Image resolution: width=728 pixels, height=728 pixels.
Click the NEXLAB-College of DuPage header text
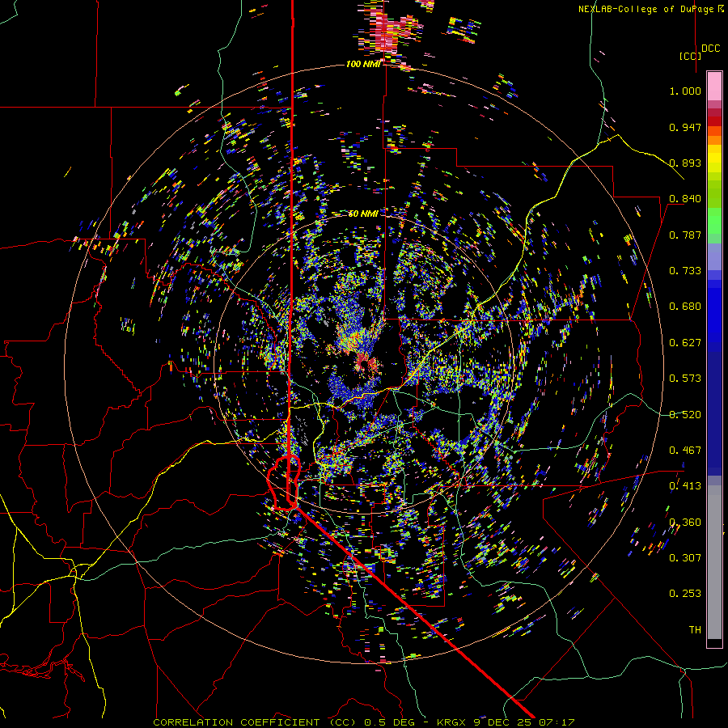651,9
